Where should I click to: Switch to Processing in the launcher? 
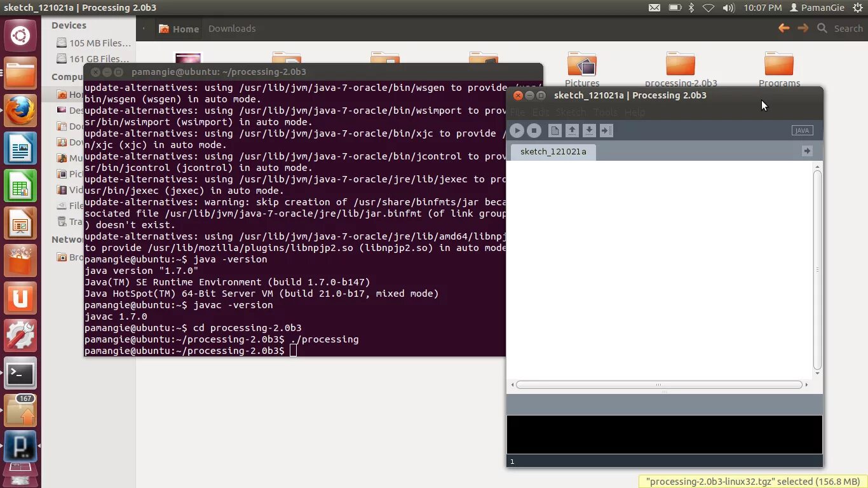20,446
